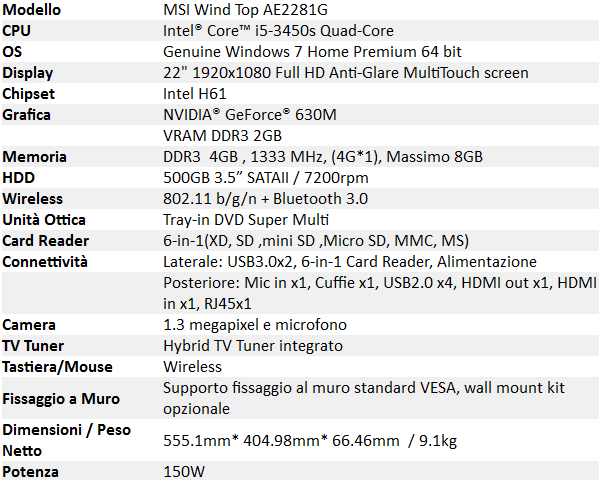Click the Connettività Laterale line
The image size is (599, 480).
click(x=350, y=262)
